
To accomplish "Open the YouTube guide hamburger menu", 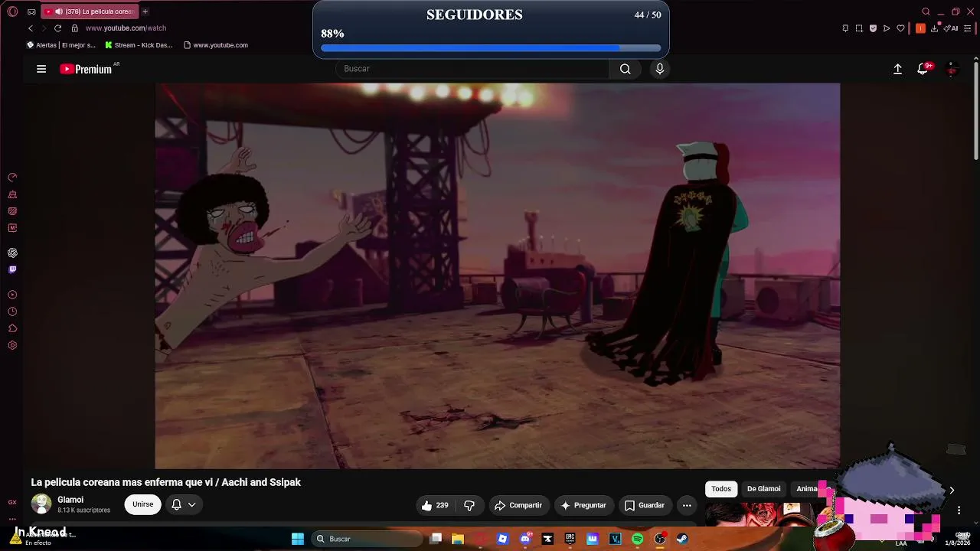I will pos(41,69).
